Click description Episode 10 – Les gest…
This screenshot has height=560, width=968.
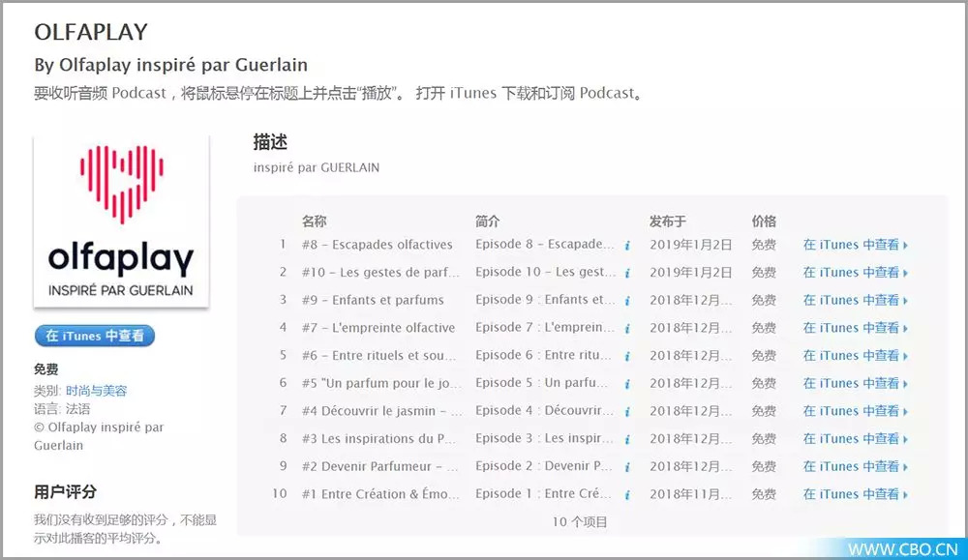[546, 272]
